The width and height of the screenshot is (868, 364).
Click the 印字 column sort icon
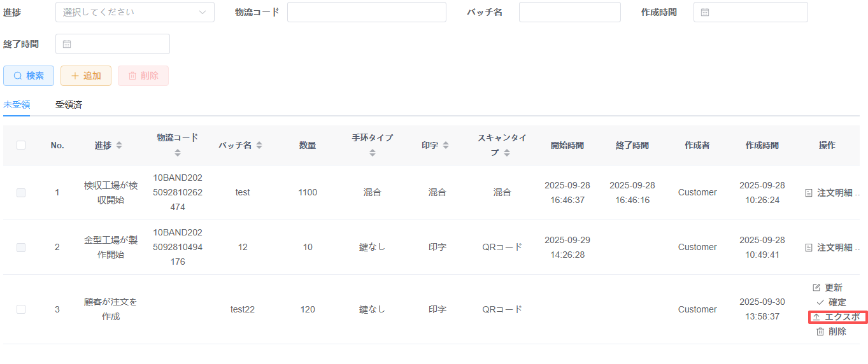point(446,146)
